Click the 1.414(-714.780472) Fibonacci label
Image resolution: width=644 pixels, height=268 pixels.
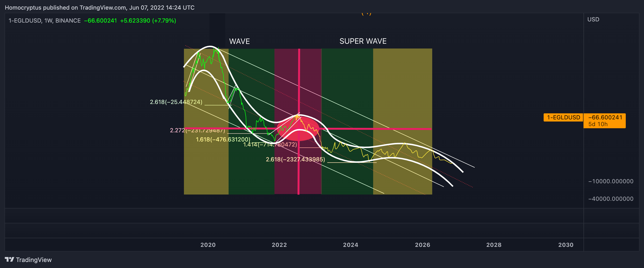click(270, 145)
